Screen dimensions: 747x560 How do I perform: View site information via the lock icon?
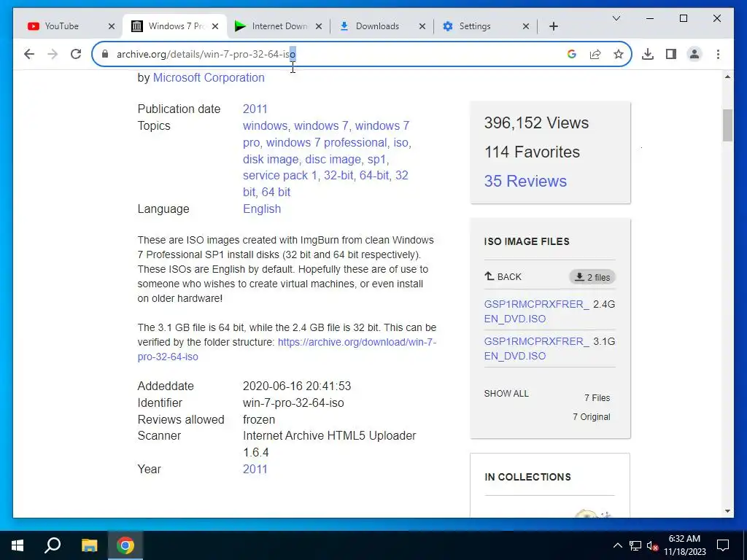tap(105, 54)
